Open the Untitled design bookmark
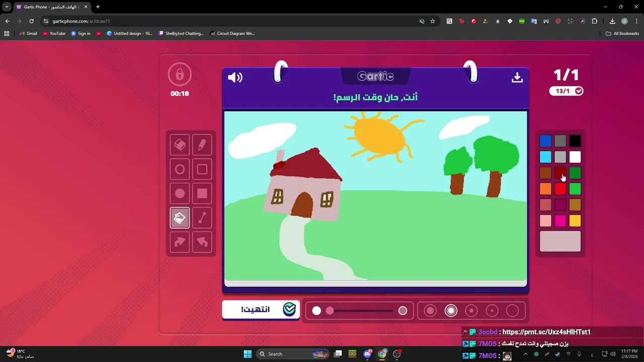The image size is (644, 362). coord(129,34)
